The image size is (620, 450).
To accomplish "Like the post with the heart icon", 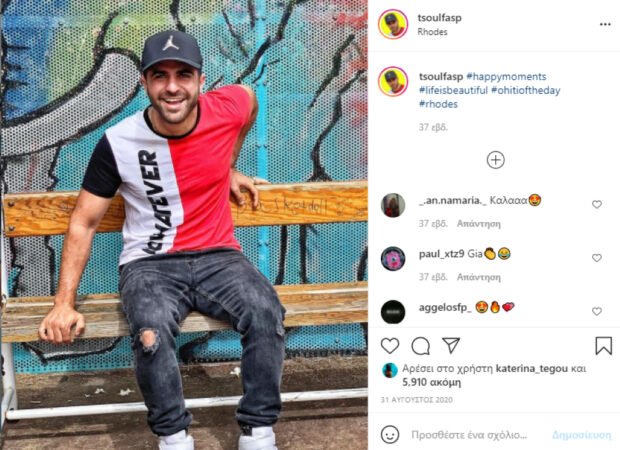I will point(390,346).
